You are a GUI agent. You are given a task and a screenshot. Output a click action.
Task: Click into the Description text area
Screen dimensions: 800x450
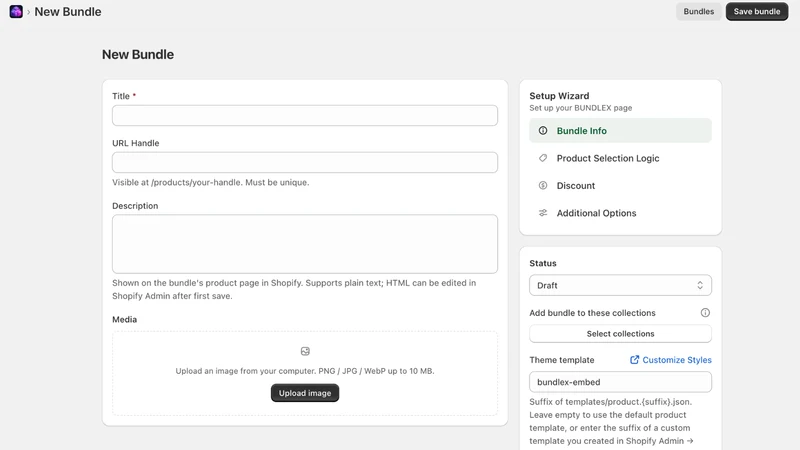[305, 244]
